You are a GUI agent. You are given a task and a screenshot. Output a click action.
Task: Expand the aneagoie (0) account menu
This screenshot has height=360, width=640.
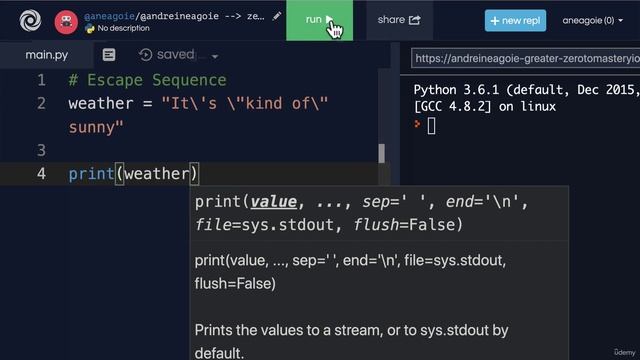coord(592,20)
